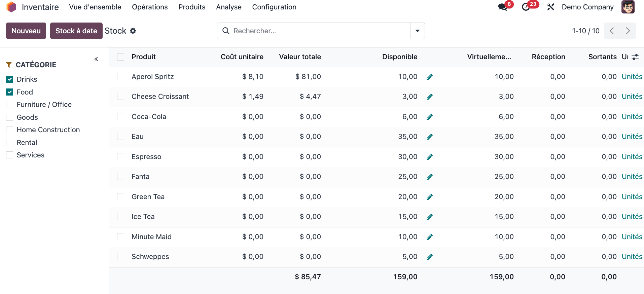Viewport: 644px width, 294px height.
Task: Open the Analyse menu
Action: click(x=228, y=7)
